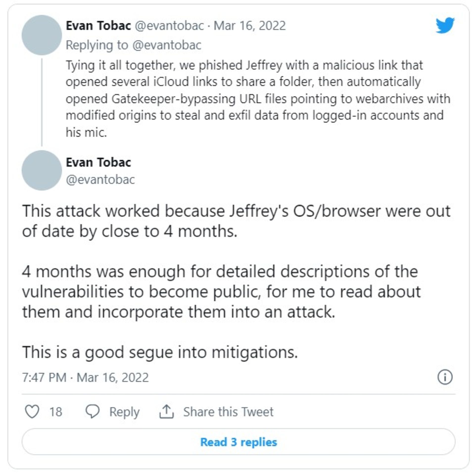
Task: Open the 7:47 PM · Mar 16, 2022 timestamp
Action: [x=85, y=377]
